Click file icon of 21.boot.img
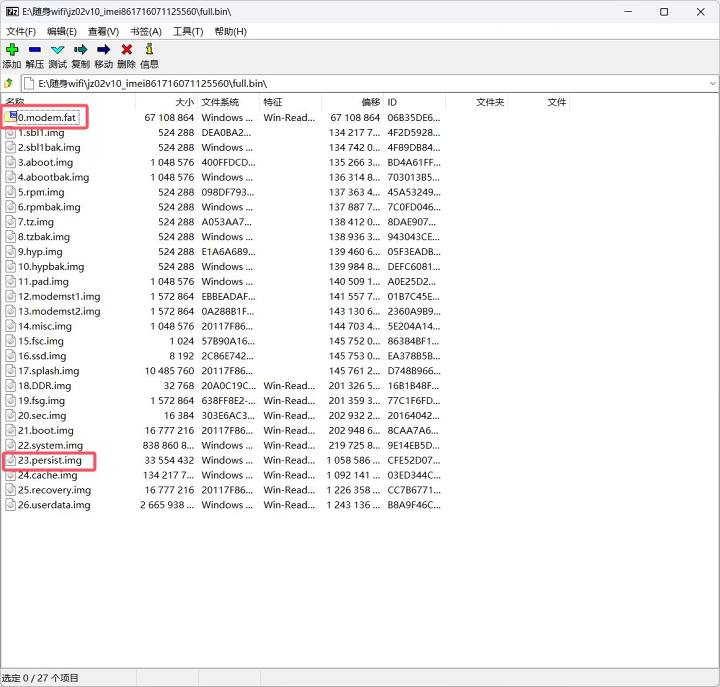Viewport: 720px width, 687px height. (x=10, y=430)
